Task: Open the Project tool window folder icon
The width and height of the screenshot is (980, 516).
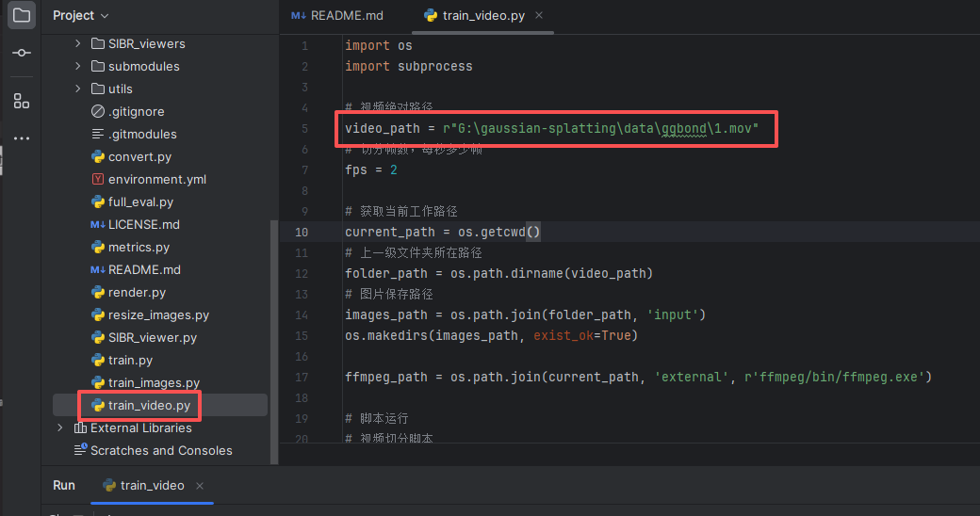Action: pos(21,15)
